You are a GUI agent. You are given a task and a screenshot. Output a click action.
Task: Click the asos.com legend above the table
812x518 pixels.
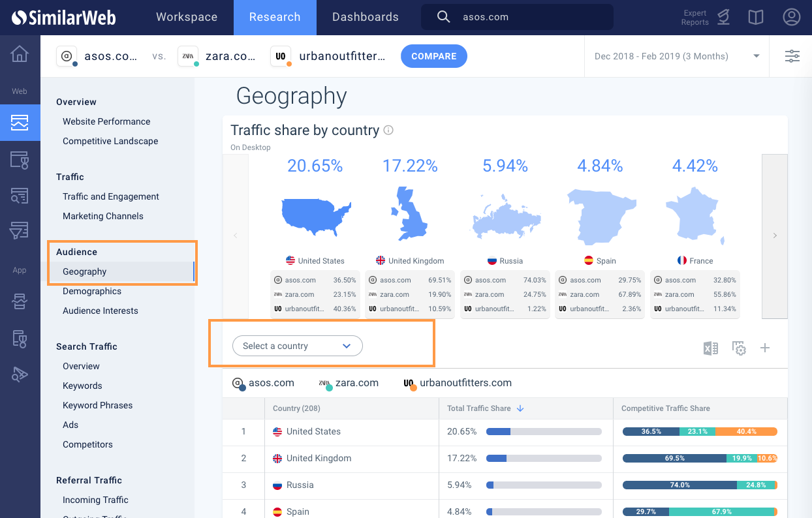pyautogui.click(x=263, y=384)
